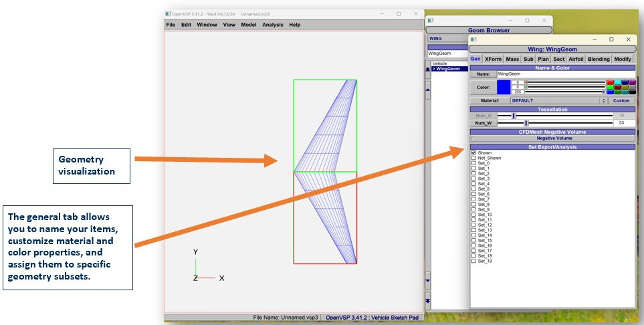Viewport: 644px width, 325px height.
Task: Click the Name input field containing WingGeom
Action: click(x=564, y=74)
